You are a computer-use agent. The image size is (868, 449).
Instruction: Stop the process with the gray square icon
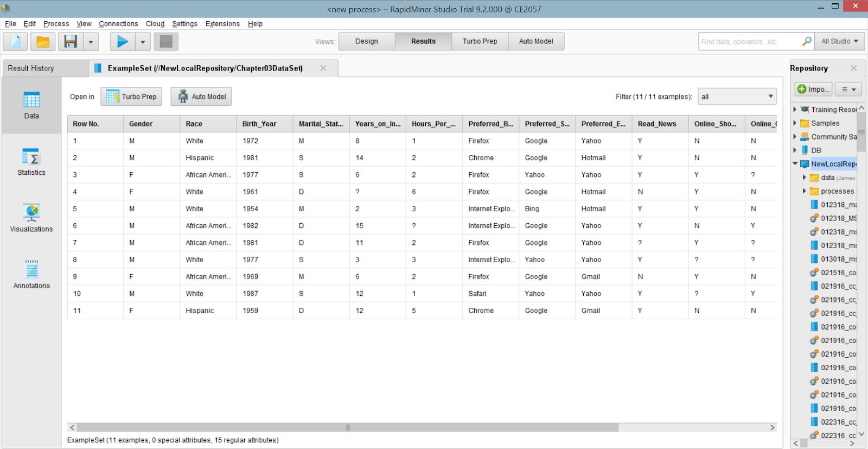166,42
